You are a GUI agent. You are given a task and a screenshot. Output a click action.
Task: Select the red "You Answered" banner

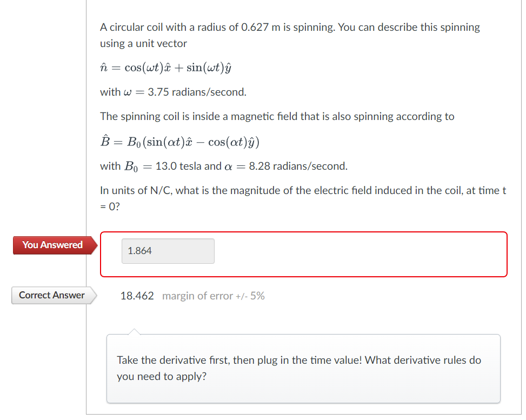[x=51, y=245]
